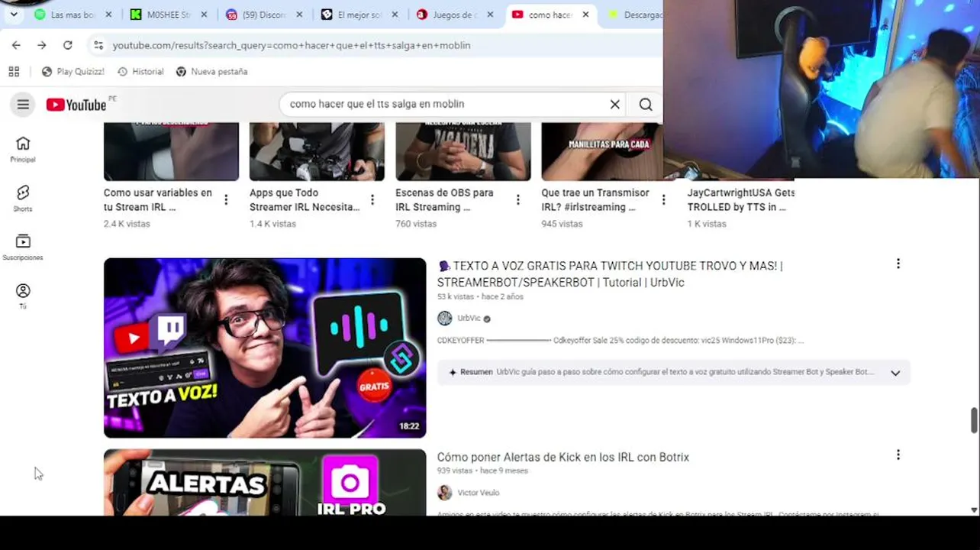View site information beside the URL
Image resolution: width=980 pixels, height=550 pixels.
98,45
